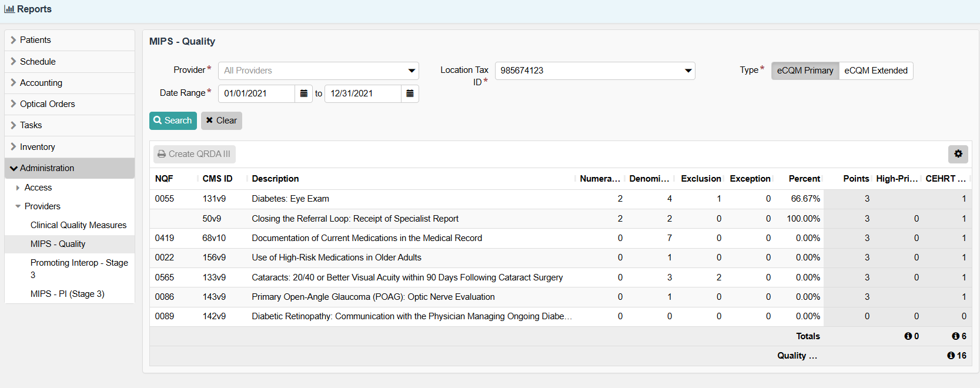Image resolution: width=980 pixels, height=388 pixels.
Task: Open the All Providers dropdown
Action: coord(318,71)
